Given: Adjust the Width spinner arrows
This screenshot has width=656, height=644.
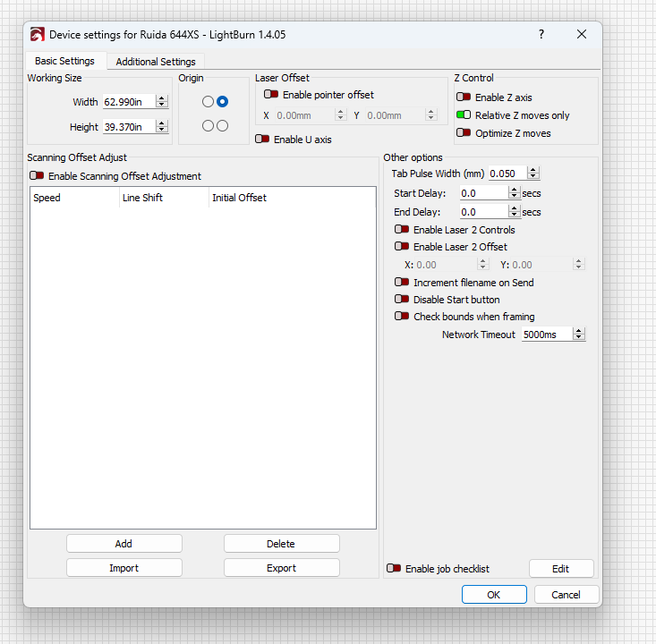Looking at the screenshot, I should [162, 102].
